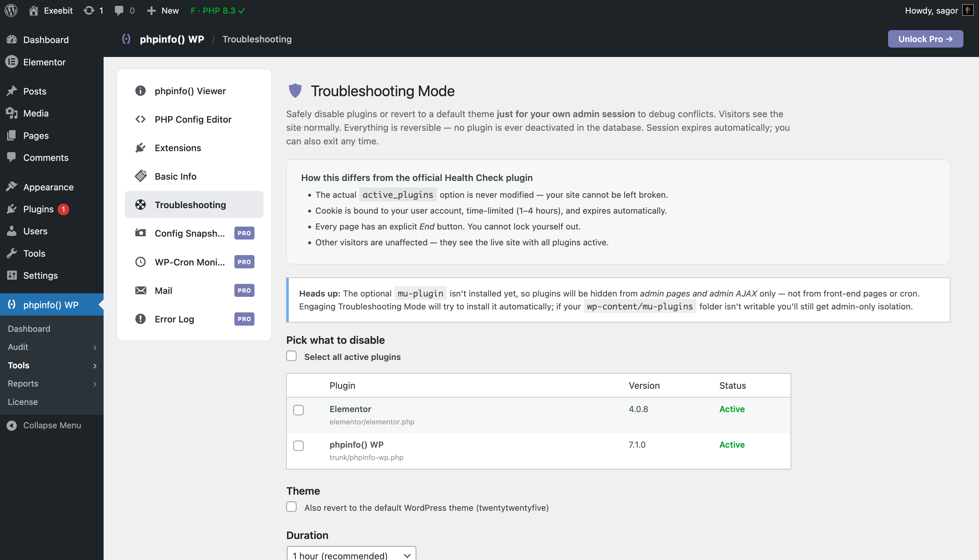The height and width of the screenshot is (560, 979).
Task: Click the Collapse Menu arrow icon
Action: pos(12,425)
